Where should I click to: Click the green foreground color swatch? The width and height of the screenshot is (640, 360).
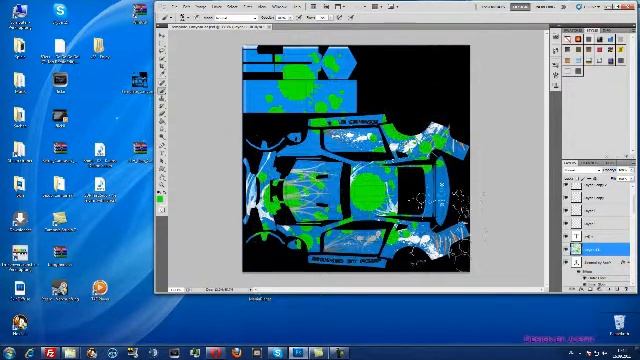[160, 199]
